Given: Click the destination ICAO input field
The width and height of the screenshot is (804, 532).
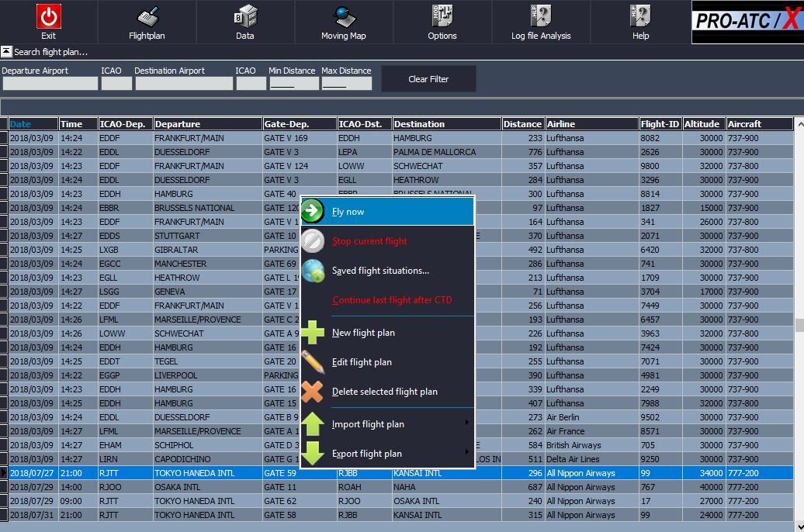Looking at the screenshot, I should pyautogui.click(x=251, y=84).
